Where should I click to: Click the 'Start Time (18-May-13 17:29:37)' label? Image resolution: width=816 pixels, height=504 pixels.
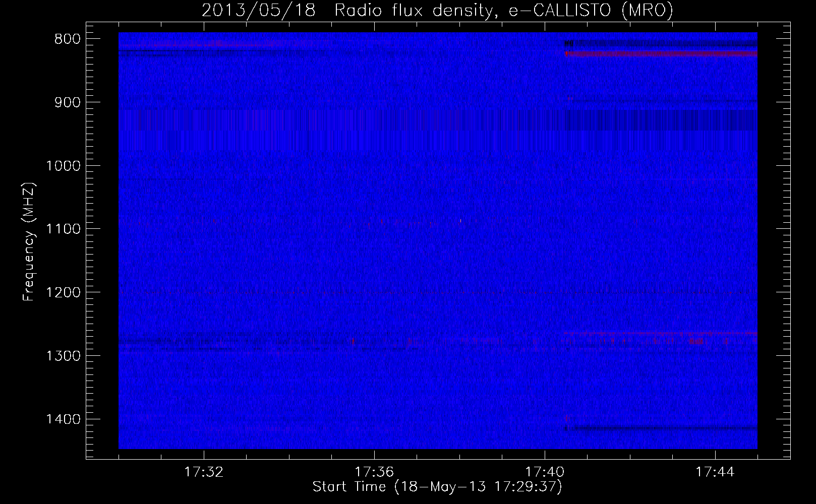[x=437, y=486]
